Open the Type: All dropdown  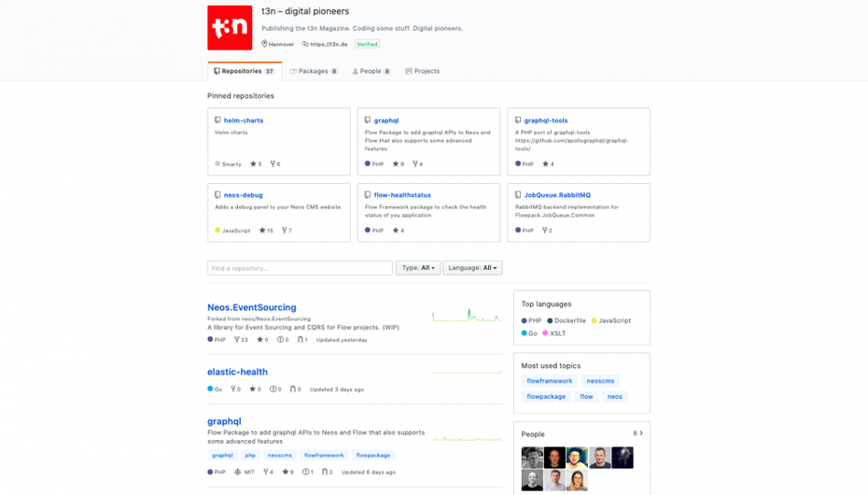point(418,268)
